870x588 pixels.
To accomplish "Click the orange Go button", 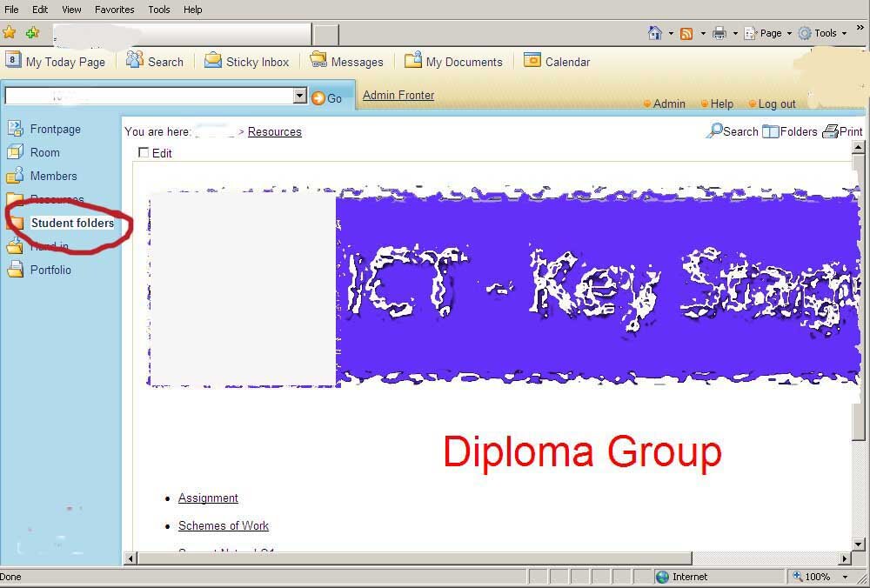I will point(327,98).
